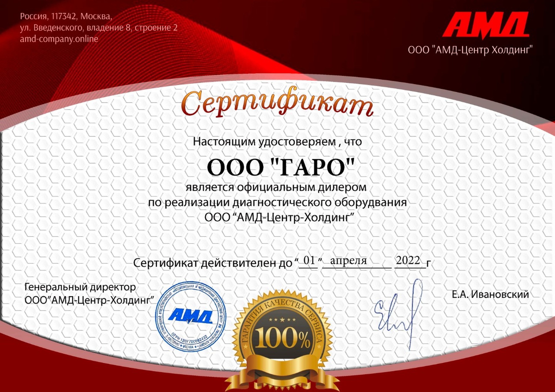Viewport: 555px width, 392px height.
Task: Click the Москва address line at top
Action: click(66, 16)
